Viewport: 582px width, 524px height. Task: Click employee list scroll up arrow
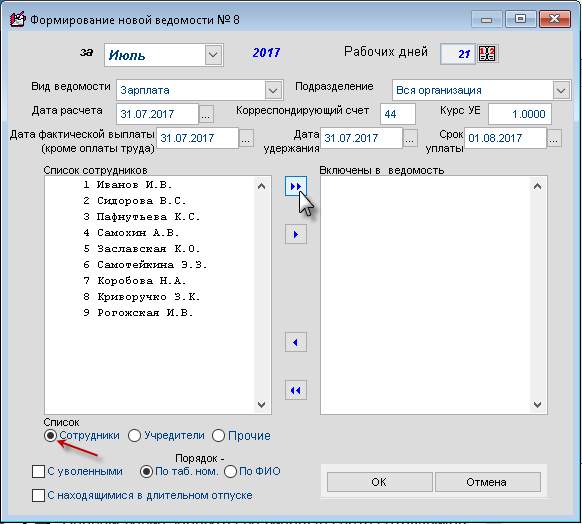[261, 186]
